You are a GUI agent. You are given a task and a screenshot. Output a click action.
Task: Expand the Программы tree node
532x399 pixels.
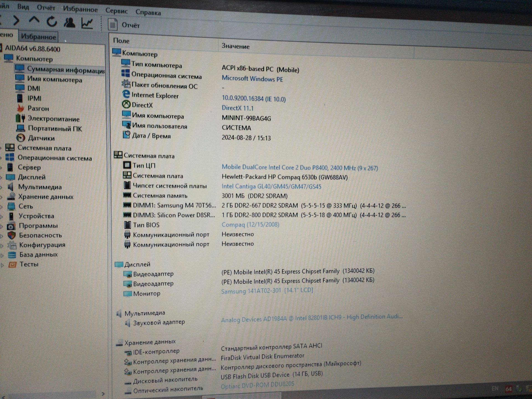(2, 227)
